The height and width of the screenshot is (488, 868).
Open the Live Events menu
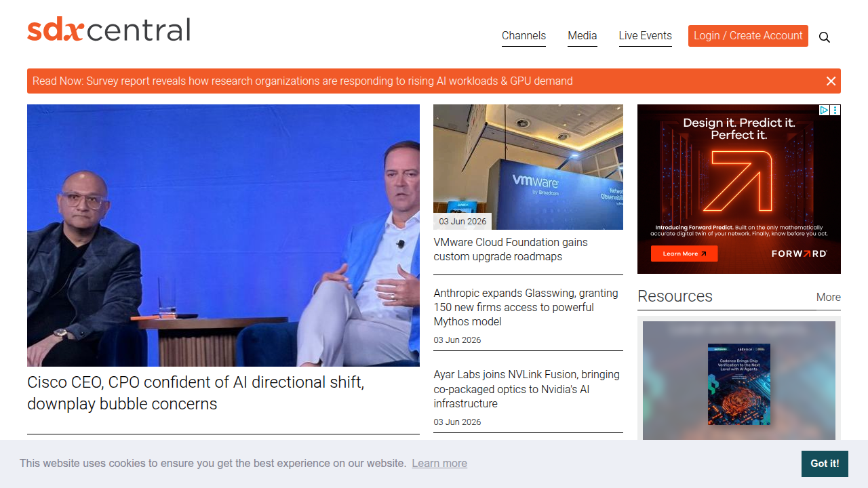pyautogui.click(x=645, y=36)
